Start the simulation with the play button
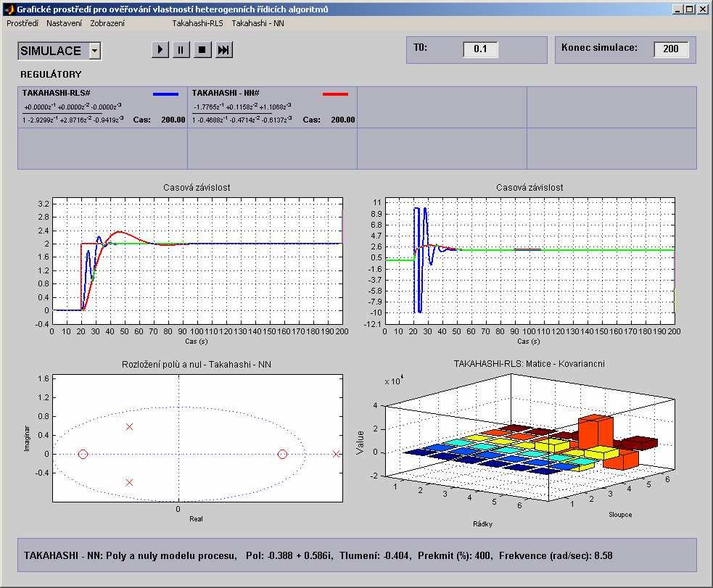The width and height of the screenshot is (713, 588). point(160,49)
